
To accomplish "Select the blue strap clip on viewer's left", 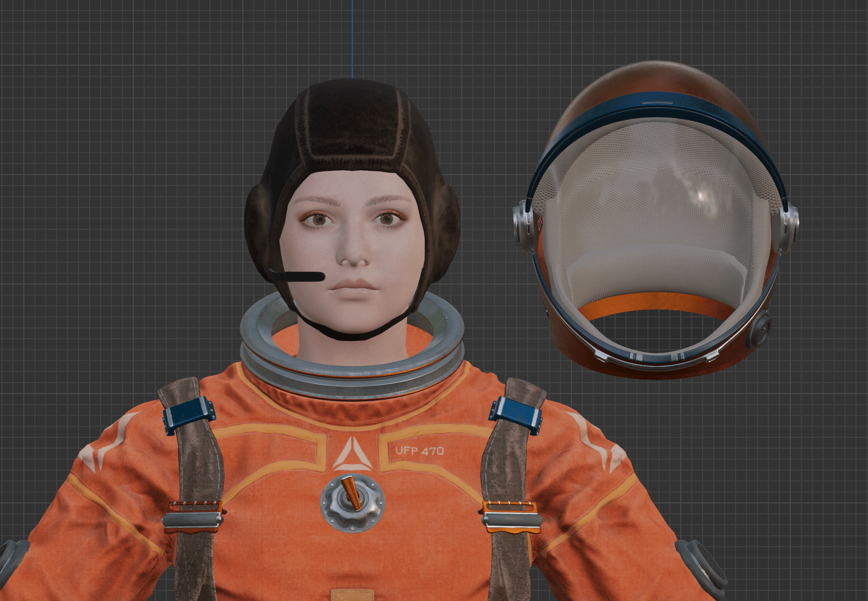I will [x=188, y=414].
